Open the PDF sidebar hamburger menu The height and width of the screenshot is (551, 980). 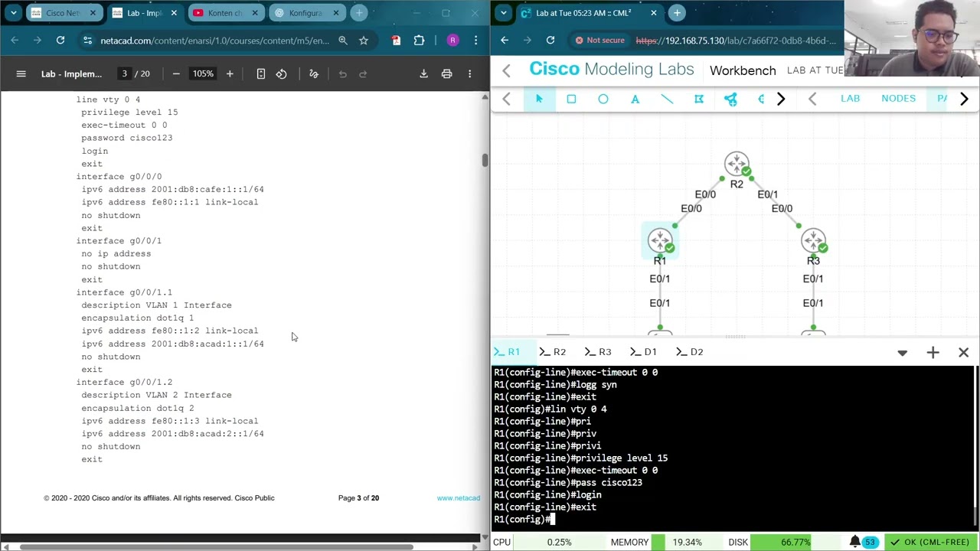pos(21,74)
